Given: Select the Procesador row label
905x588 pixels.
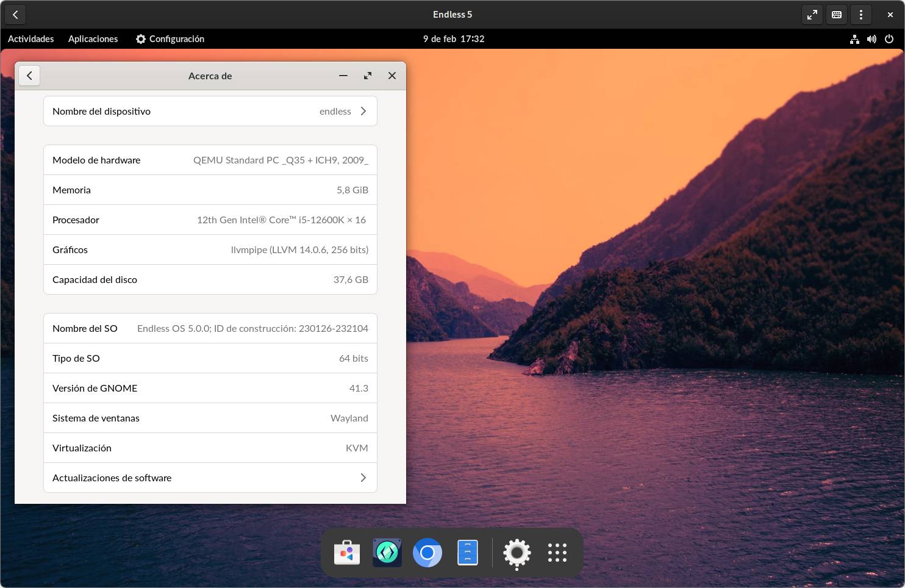Looking at the screenshot, I should tap(76, 220).
